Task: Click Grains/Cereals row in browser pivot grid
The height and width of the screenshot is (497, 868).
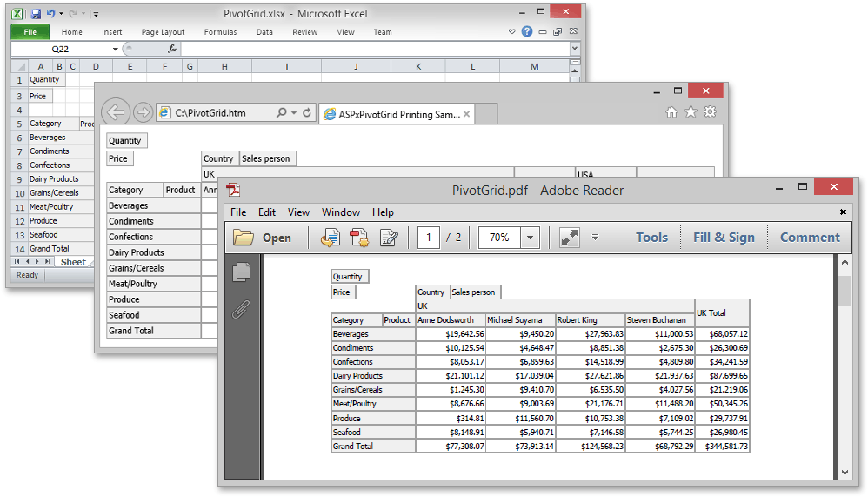Action: [153, 268]
